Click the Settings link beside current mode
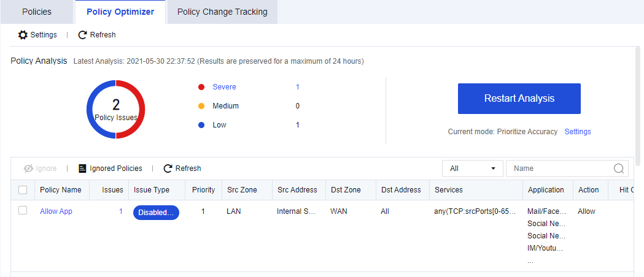Image resolution: width=644 pixels, height=277 pixels. pos(577,132)
